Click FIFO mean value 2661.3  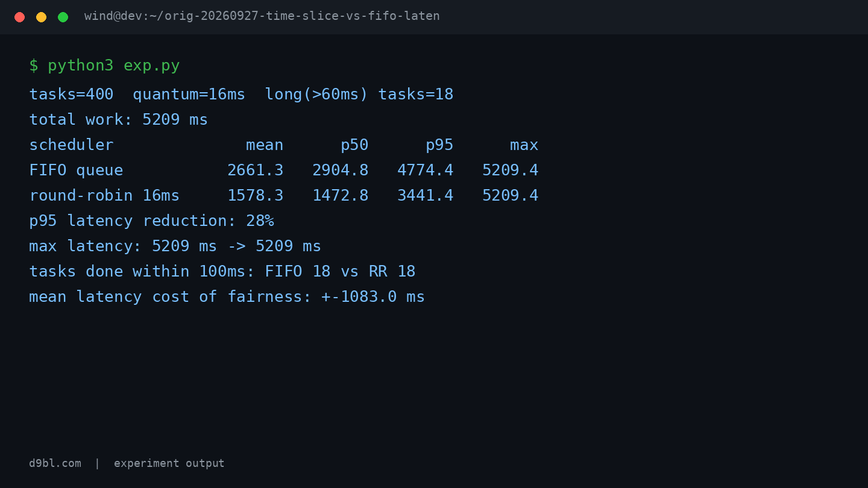click(255, 170)
